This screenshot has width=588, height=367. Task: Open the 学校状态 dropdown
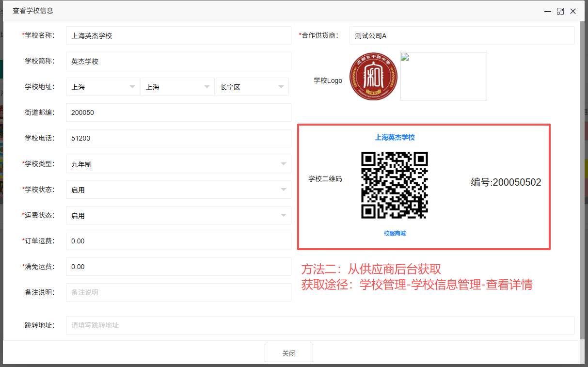178,190
